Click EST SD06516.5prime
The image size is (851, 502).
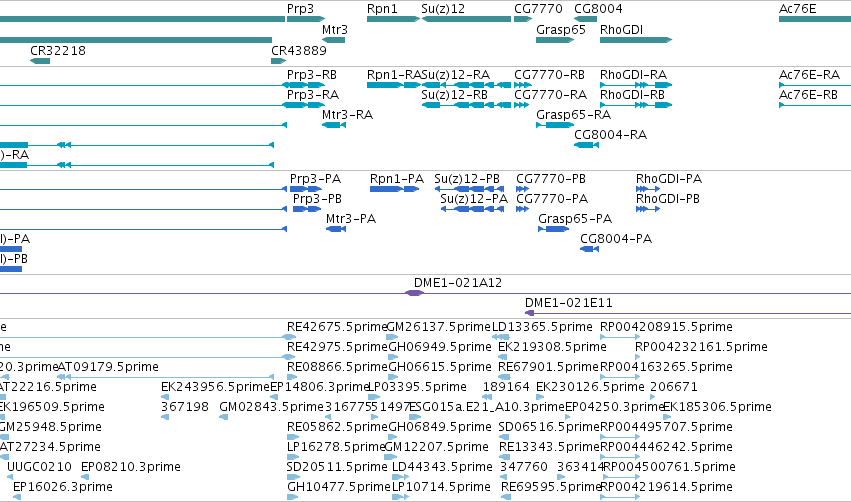(x=548, y=427)
